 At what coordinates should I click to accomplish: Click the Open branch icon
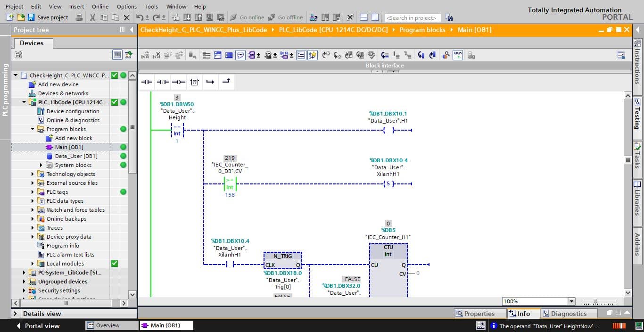(210, 82)
